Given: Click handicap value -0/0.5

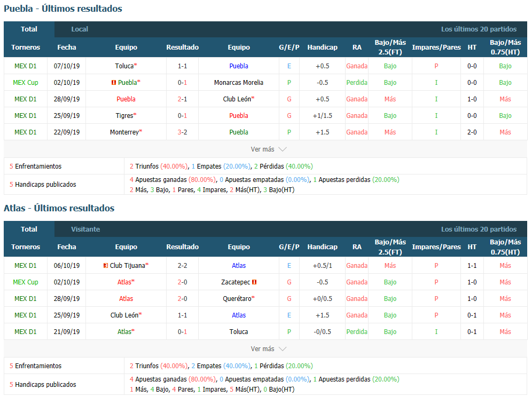Looking at the screenshot, I should click(x=322, y=332).
